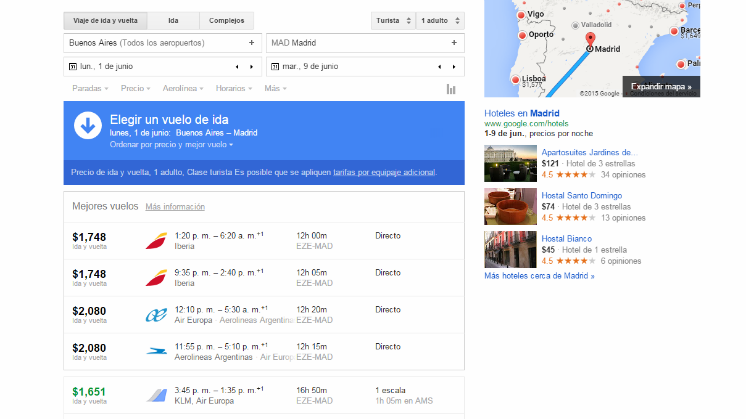Open the Más información link

[x=175, y=207]
